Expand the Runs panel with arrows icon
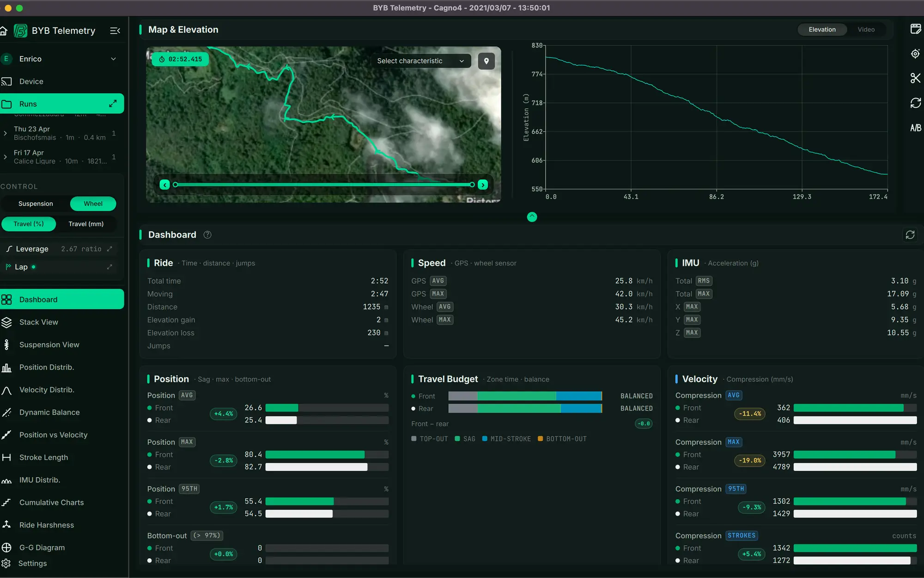Image resolution: width=924 pixels, height=578 pixels. pyautogui.click(x=113, y=104)
